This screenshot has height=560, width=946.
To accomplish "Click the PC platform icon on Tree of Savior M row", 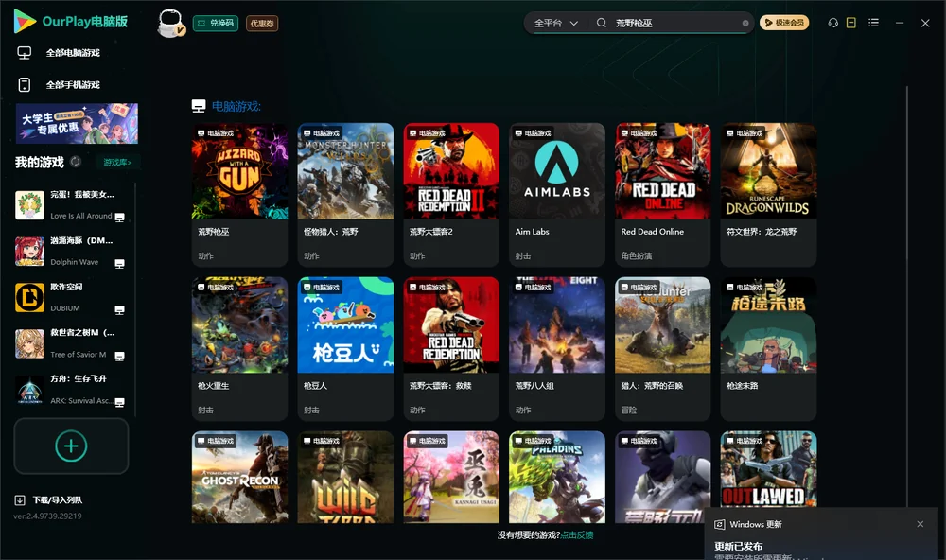I will click(119, 356).
